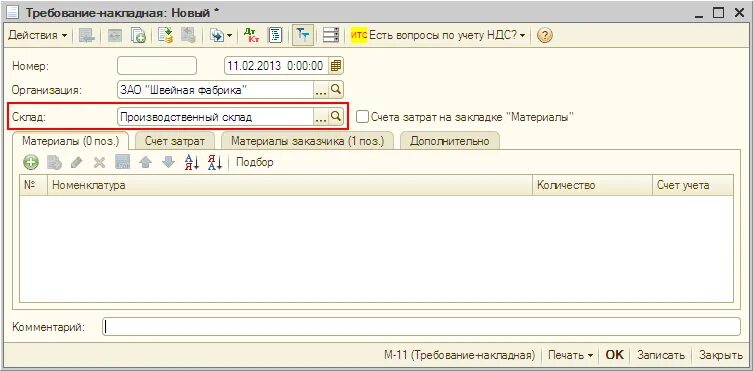Click the Записать button

(x=661, y=355)
